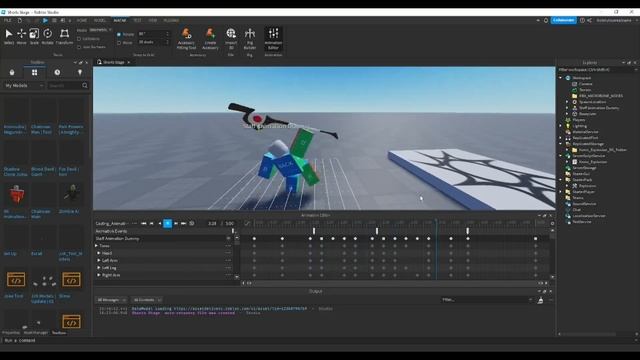The height and width of the screenshot is (360, 640).
Task: Switch to the VIEW ribbon tab
Action: [153, 20]
